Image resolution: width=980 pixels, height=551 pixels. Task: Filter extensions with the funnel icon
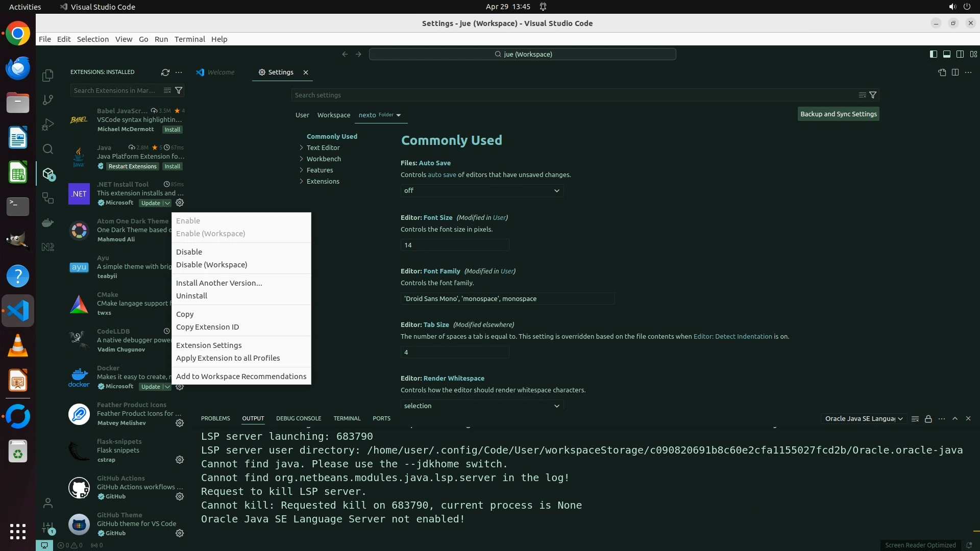point(179,90)
